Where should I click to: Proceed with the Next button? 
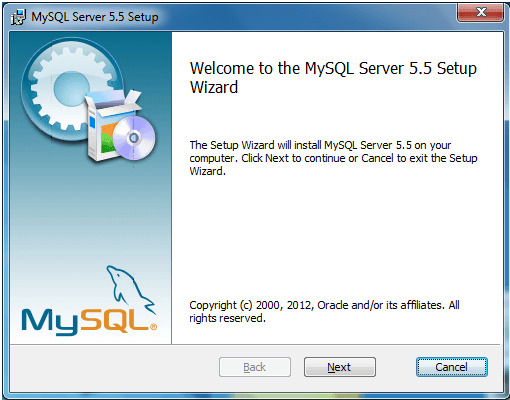coord(340,367)
